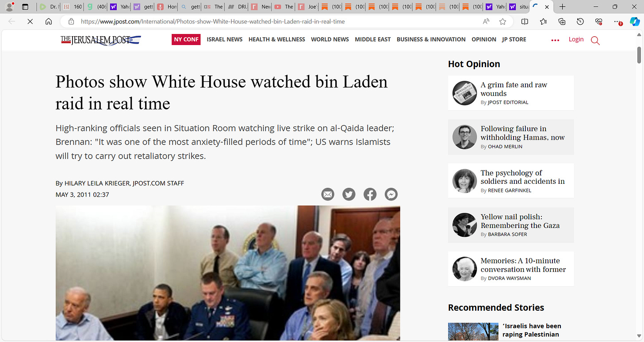Open a new browser tab

pos(562,7)
